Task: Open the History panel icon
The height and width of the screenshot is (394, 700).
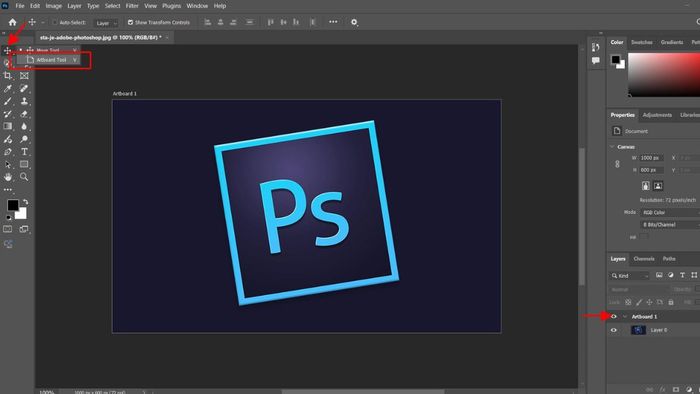Action: (x=596, y=47)
